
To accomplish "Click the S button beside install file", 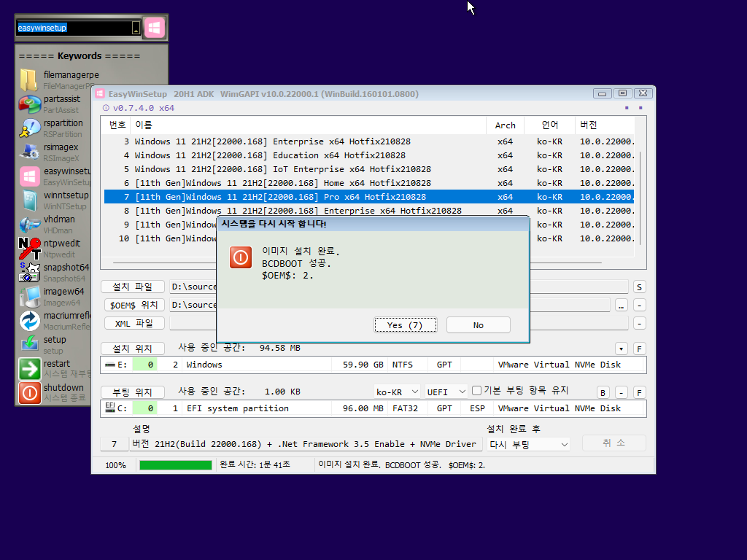I will (x=639, y=287).
